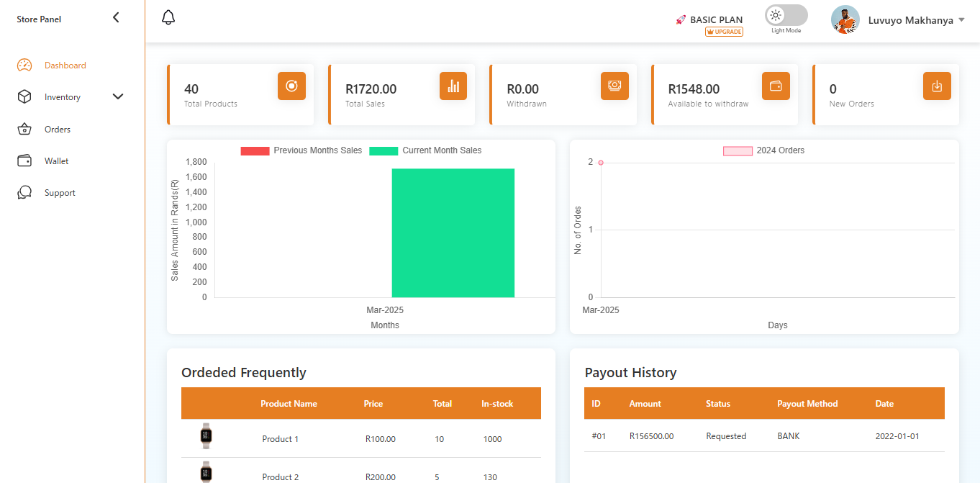The height and width of the screenshot is (483, 980).
Task: Click the user profile avatar
Action: [845, 20]
